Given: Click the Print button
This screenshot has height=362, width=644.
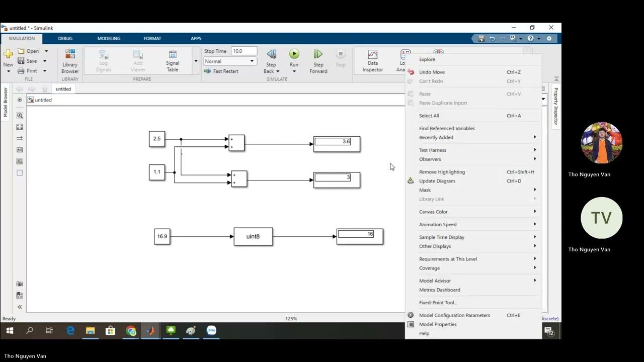Looking at the screenshot, I should coord(28,71).
